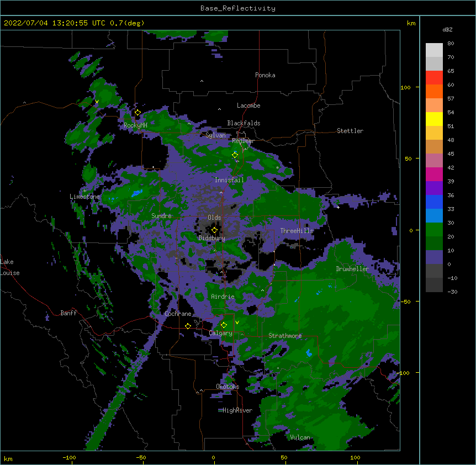Select the yellow diamond marker between Olds and Didsbury
This screenshot has width=476, height=465.
214,230
